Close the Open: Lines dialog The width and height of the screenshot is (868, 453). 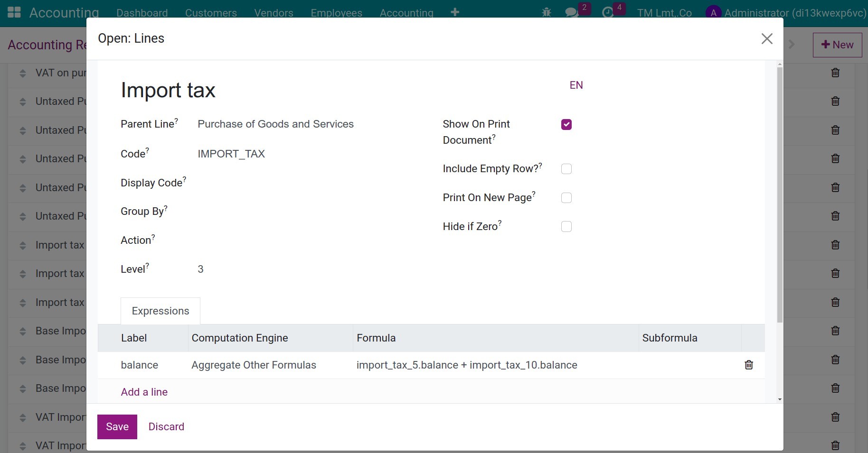[x=767, y=39]
